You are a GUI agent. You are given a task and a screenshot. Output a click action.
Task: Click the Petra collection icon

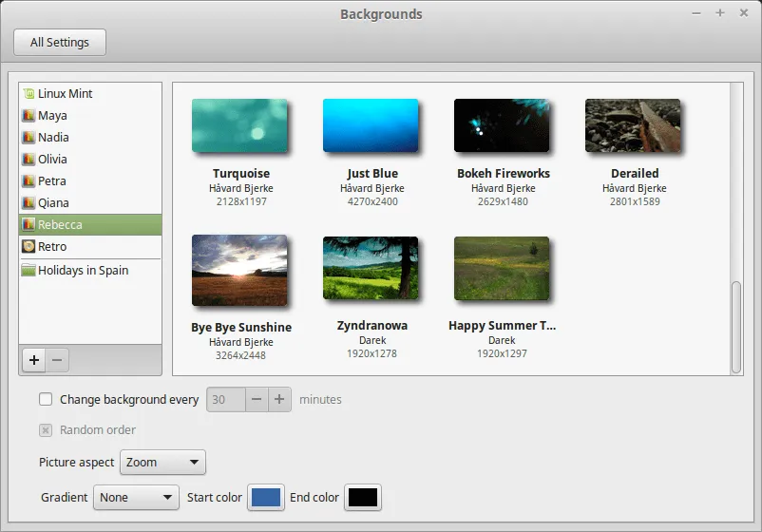(29, 181)
